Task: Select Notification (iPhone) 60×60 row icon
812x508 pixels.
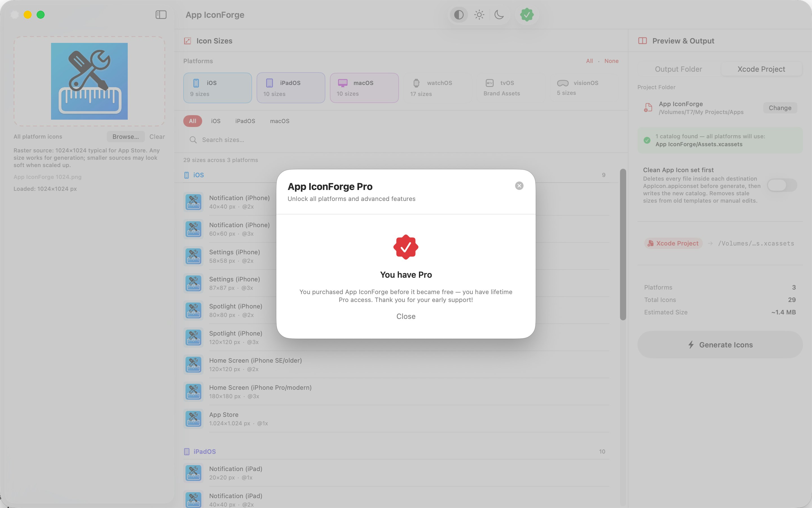Action: (x=194, y=229)
